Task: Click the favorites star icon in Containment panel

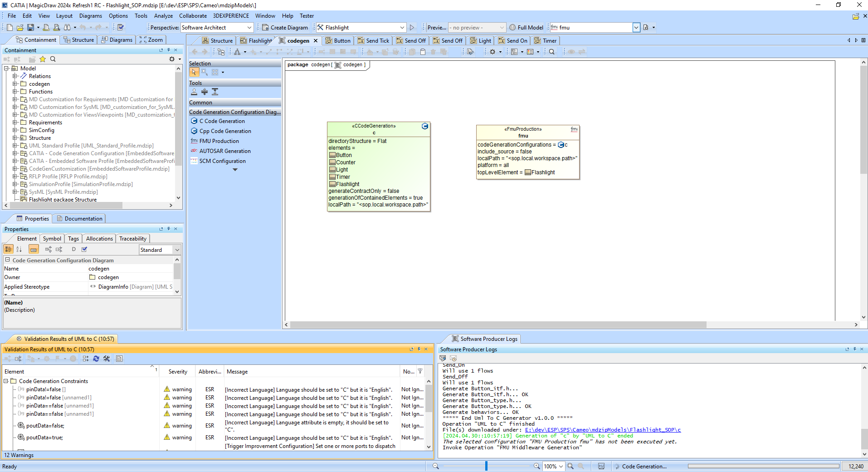Action: pyautogui.click(x=43, y=59)
